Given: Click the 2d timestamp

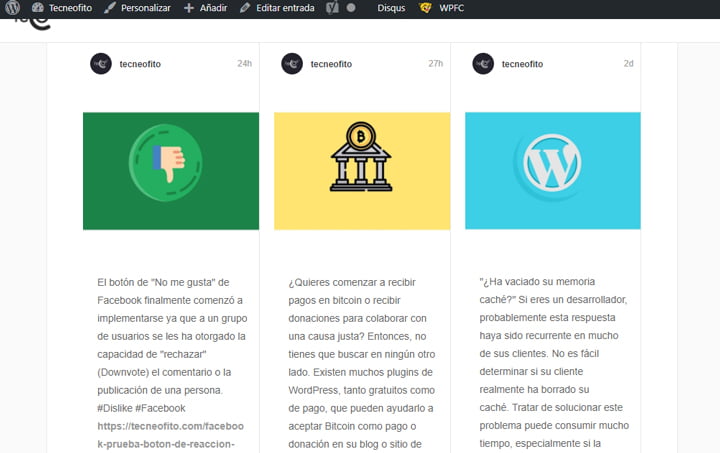Looking at the screenshot, I should 629,63.
